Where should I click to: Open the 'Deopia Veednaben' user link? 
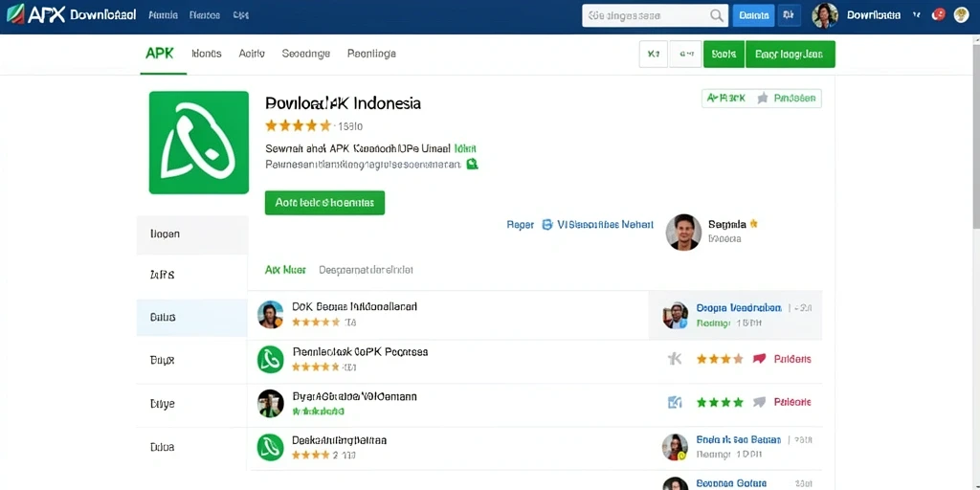(x=739, y=308)
